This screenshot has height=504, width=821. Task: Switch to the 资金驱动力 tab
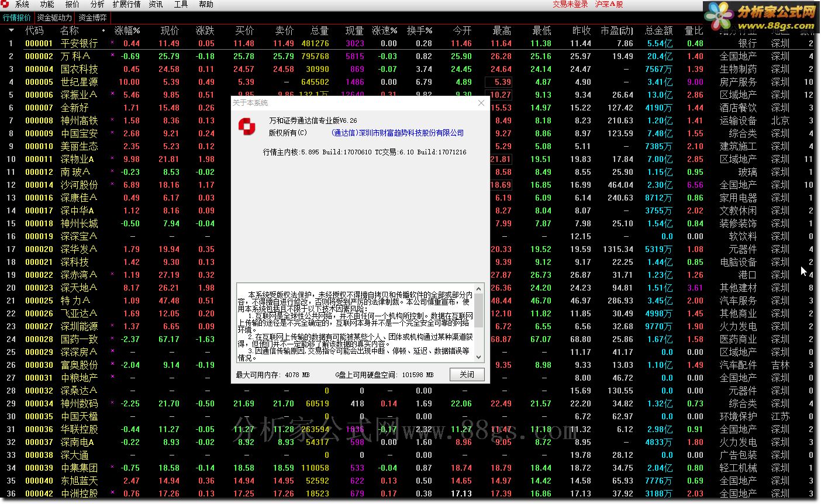pyautogui.click(x=54, y=18)
